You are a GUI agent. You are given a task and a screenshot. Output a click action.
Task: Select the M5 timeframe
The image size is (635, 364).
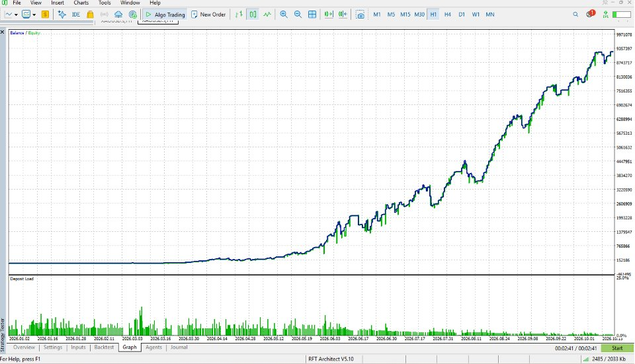click(x=391, y=15)
